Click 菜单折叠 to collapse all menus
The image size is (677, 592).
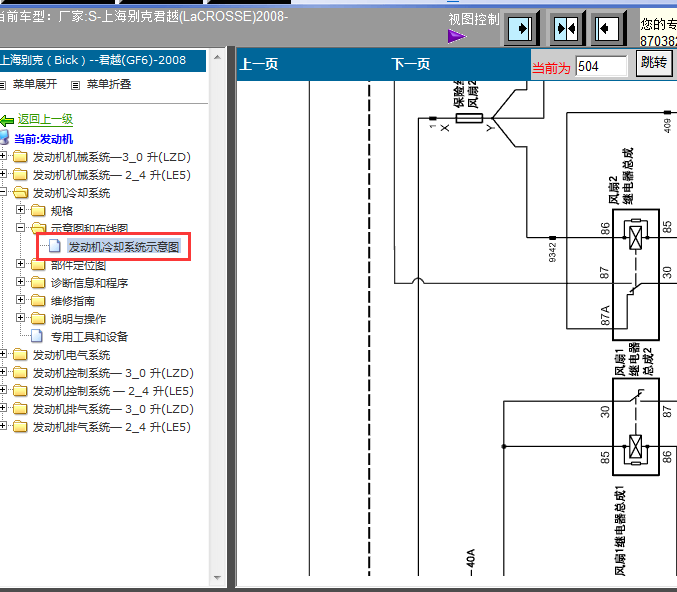point(109,84)
